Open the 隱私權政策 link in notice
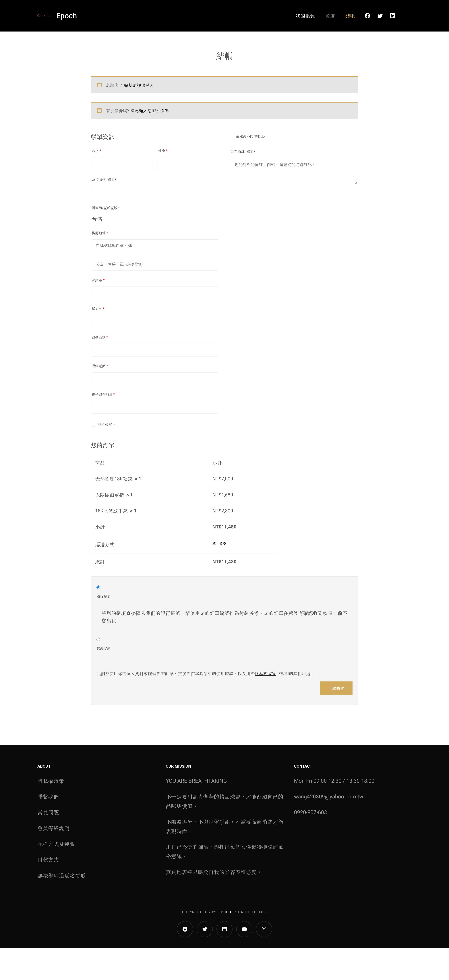The image size is (449, 980). [x=265, y=673]
